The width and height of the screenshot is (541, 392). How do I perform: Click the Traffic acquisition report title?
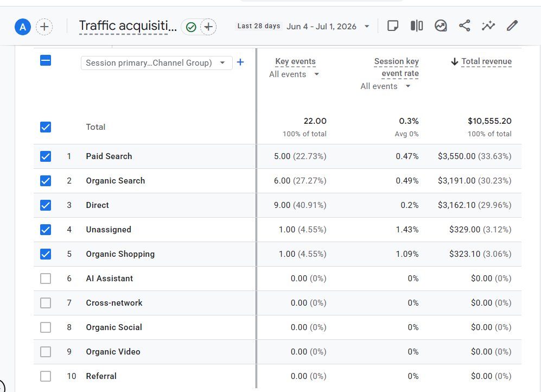pyautogui.click(x=128, y=26)
